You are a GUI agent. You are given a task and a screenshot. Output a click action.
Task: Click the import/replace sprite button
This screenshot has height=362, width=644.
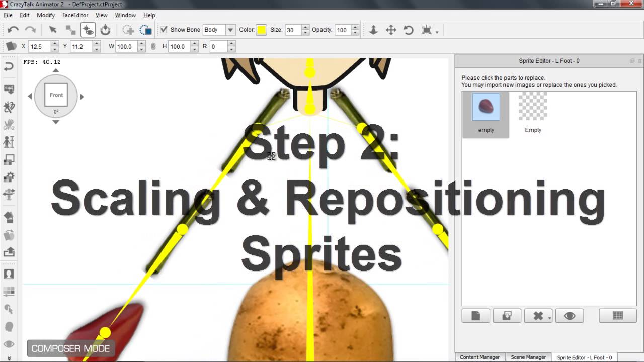(507, 316)
